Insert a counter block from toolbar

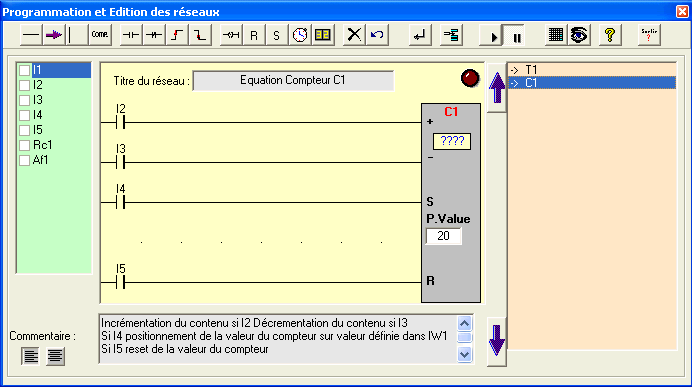tap(323, 35)
